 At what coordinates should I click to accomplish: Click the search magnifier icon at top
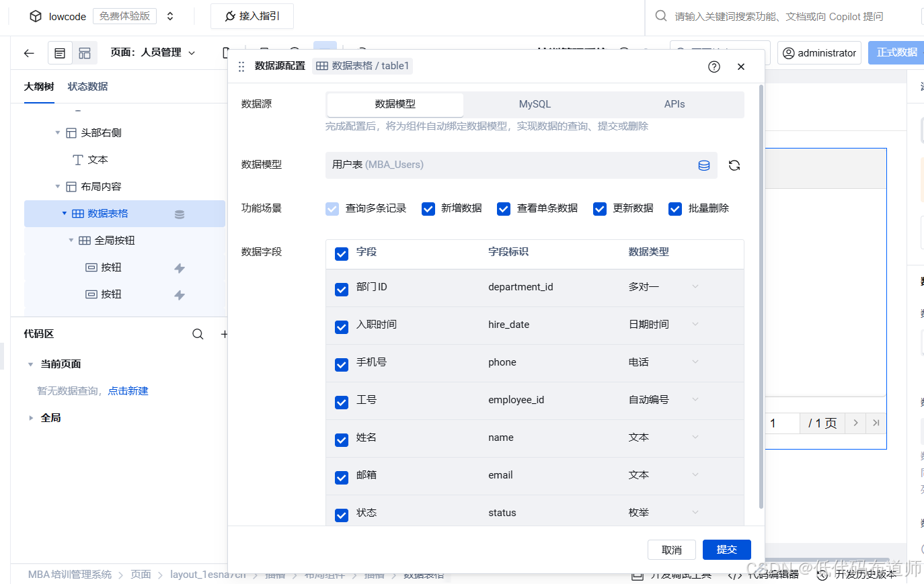(x=661, y=15)
